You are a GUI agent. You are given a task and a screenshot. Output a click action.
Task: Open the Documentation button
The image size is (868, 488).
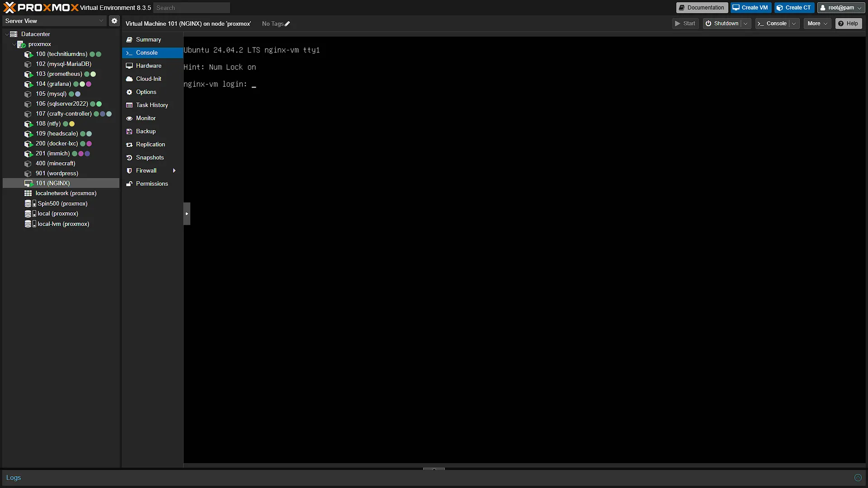(x=702, y=8)
